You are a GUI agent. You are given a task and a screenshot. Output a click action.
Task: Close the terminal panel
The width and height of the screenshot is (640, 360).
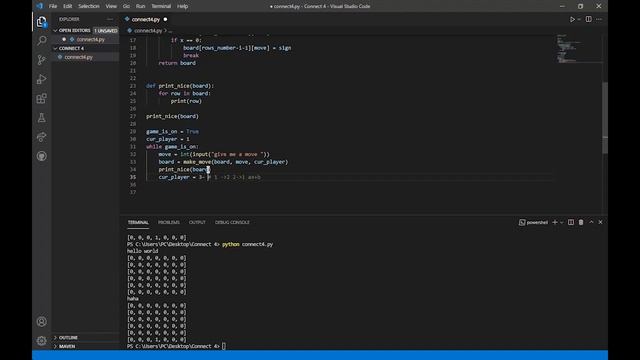tap(600, 222)
